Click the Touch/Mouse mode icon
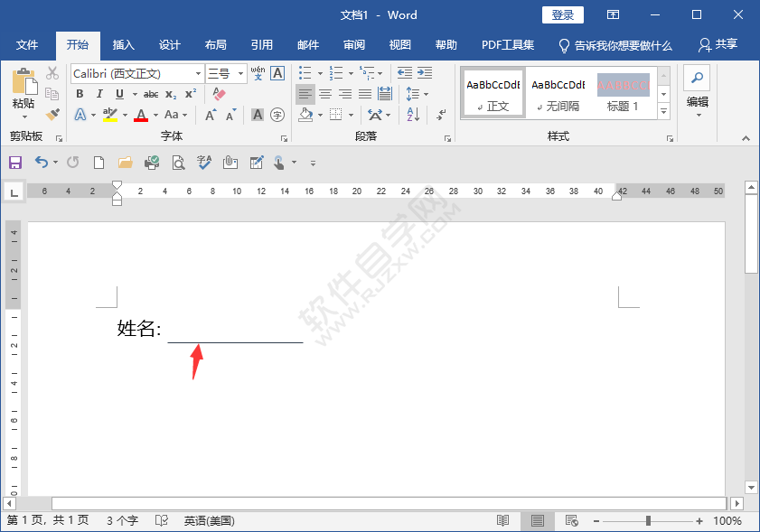The width and height of the screenshot is (760, 532). [278, 163]
